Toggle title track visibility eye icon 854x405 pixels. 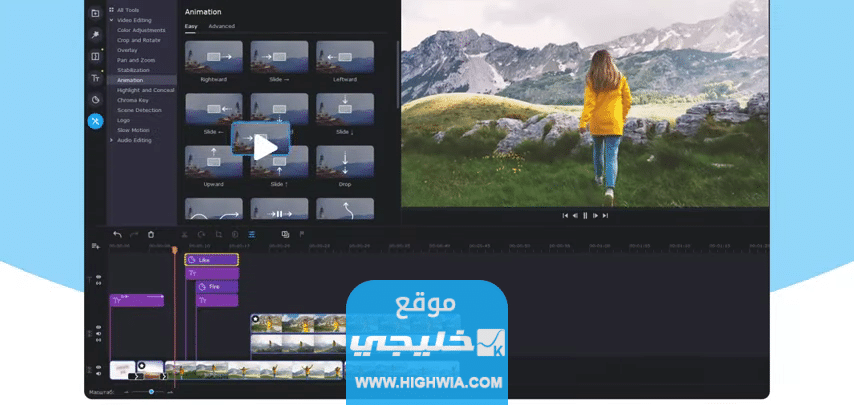pyautogui.click(x=99, y=277)
